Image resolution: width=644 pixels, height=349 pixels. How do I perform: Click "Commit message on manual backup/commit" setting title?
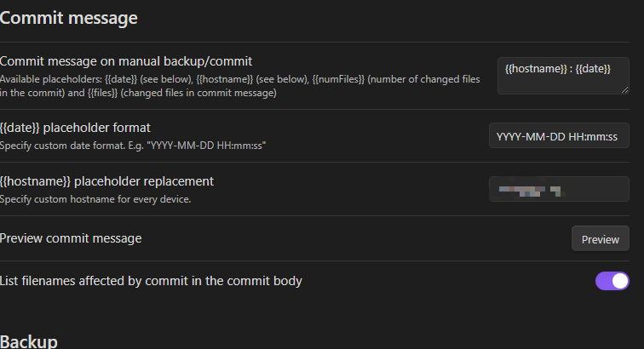click(x=126, y=61)
